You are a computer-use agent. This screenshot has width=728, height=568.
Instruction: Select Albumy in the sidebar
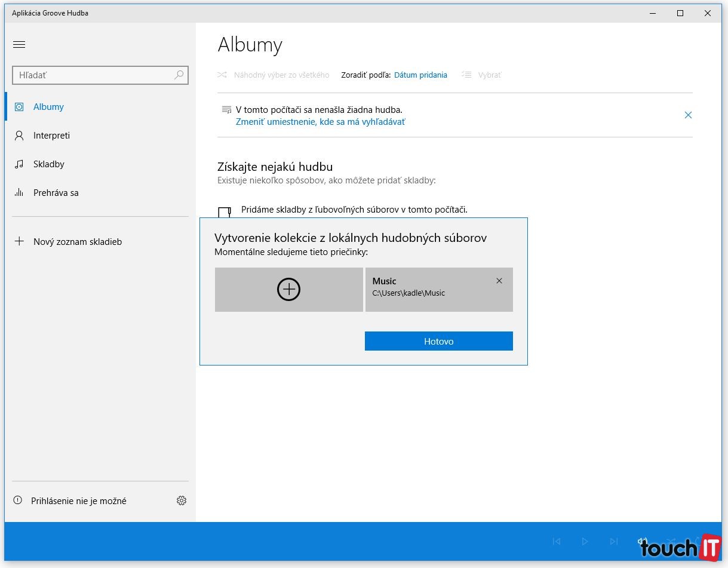coord(48,107)
